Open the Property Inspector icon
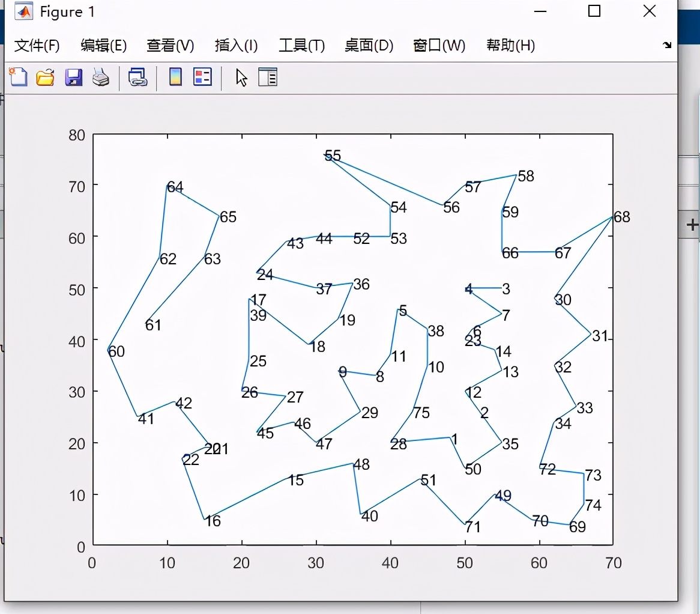 click(x=268, y=77)
